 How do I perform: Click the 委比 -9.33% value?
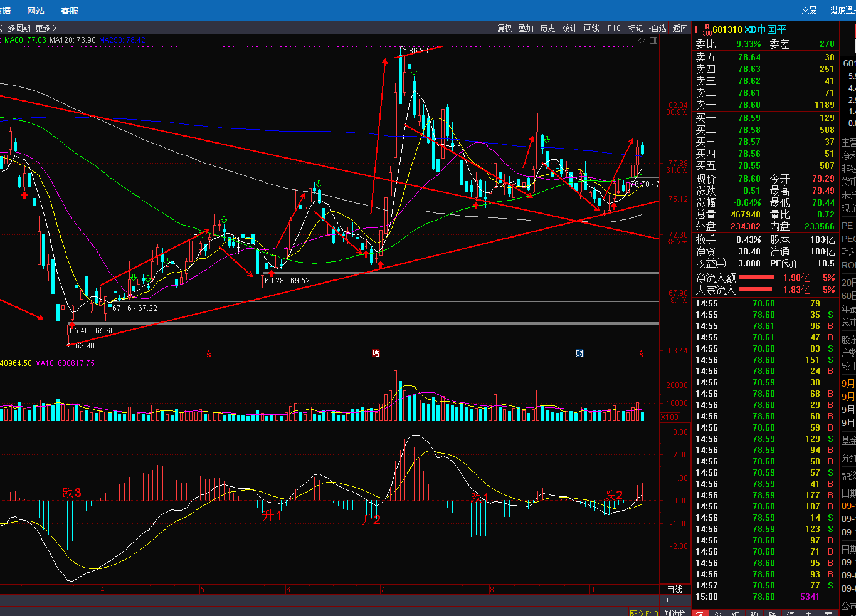[747, 44]
